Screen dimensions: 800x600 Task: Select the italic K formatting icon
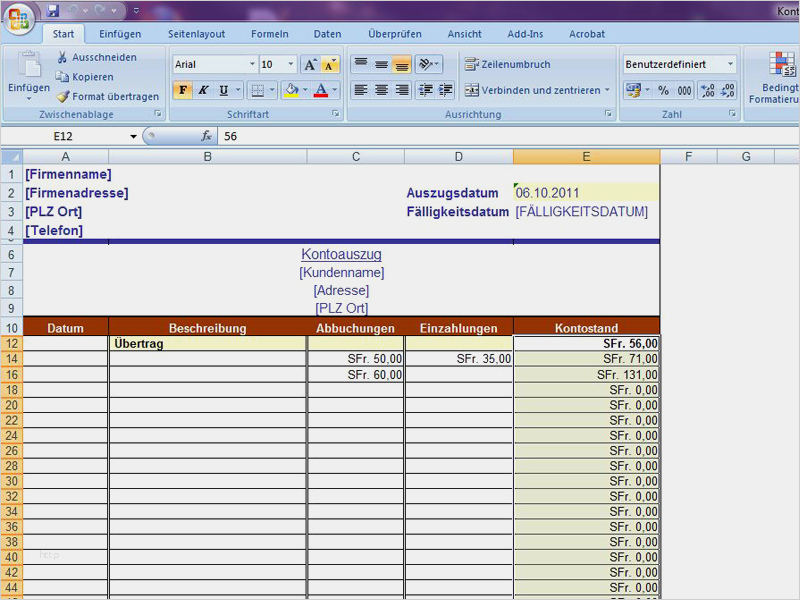coord(203,90)
